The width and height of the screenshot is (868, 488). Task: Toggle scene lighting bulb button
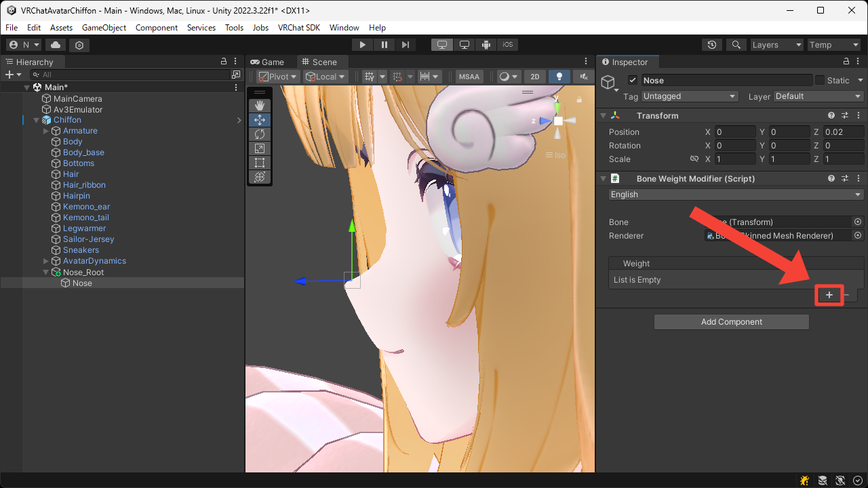coord(559,76)
